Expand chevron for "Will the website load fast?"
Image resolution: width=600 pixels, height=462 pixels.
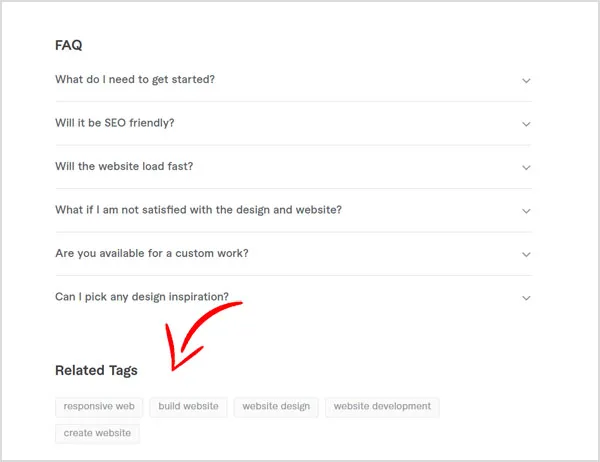pyautogui.click(x=526, y=168)
